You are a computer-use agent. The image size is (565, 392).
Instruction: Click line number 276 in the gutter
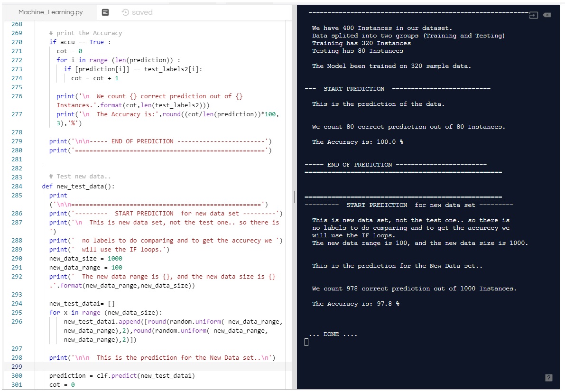[17, 96]
